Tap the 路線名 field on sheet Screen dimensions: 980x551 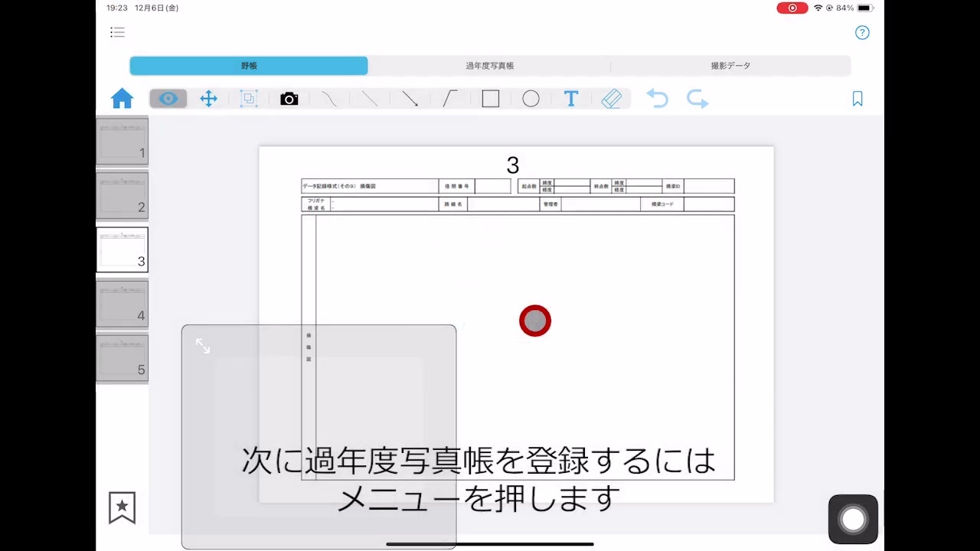pyautogui.click(x=503, y=204)
